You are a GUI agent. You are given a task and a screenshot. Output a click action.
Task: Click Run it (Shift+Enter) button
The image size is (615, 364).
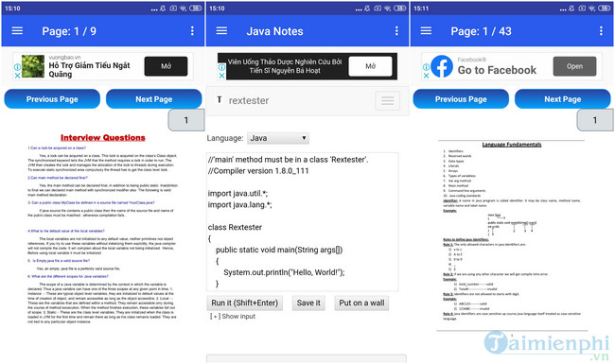pyautogui.click(x=245, y=303)
